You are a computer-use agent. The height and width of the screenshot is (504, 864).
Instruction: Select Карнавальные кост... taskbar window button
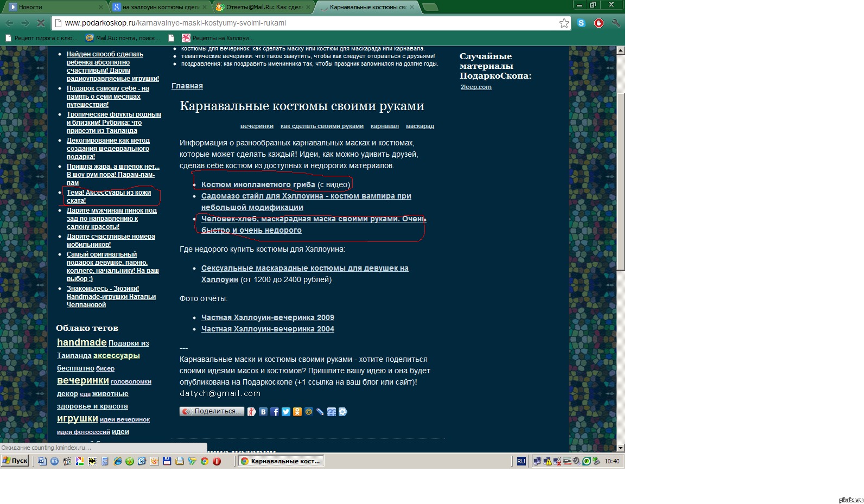281,461
